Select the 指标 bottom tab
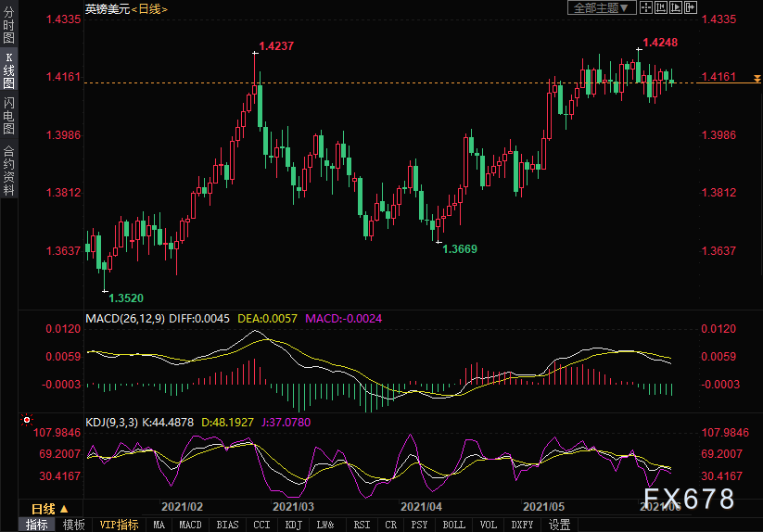The width and height of the screenshot is (763, 532). (x=36, y=526)
